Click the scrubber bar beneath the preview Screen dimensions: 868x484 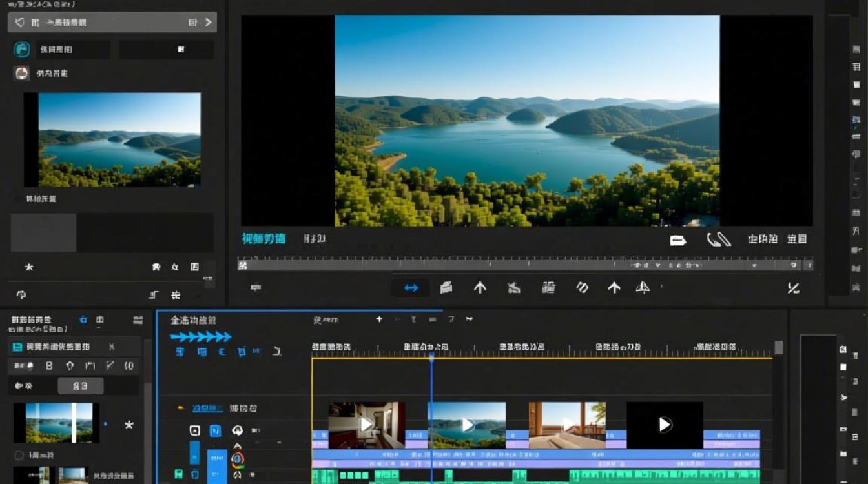[524, 265]
